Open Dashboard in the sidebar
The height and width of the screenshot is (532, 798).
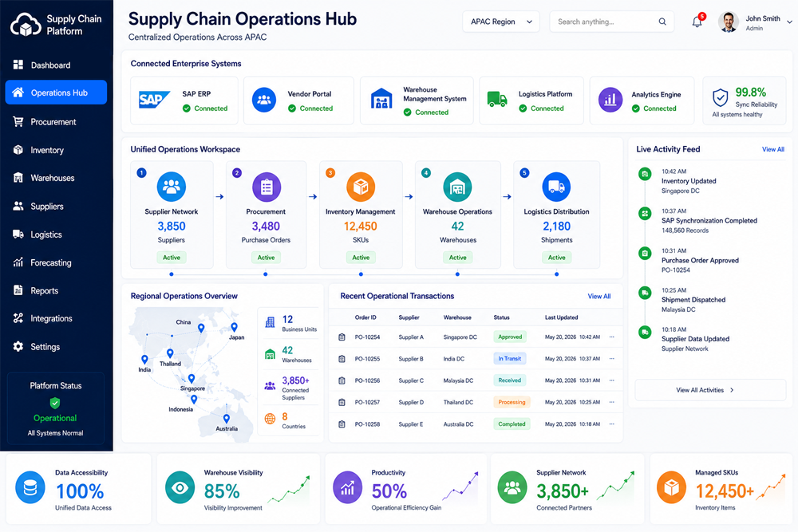[x=56, y=65]
